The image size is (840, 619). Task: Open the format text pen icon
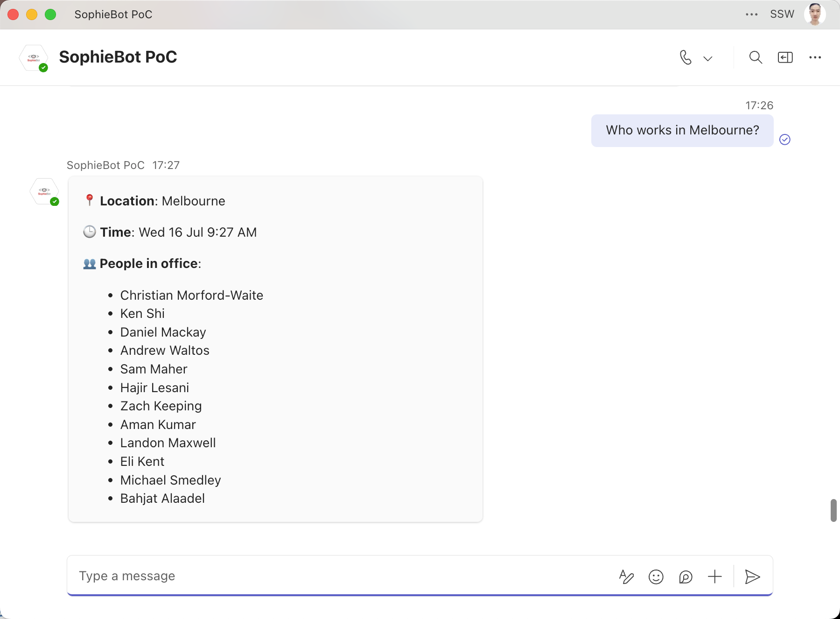[x=626, y=577]
